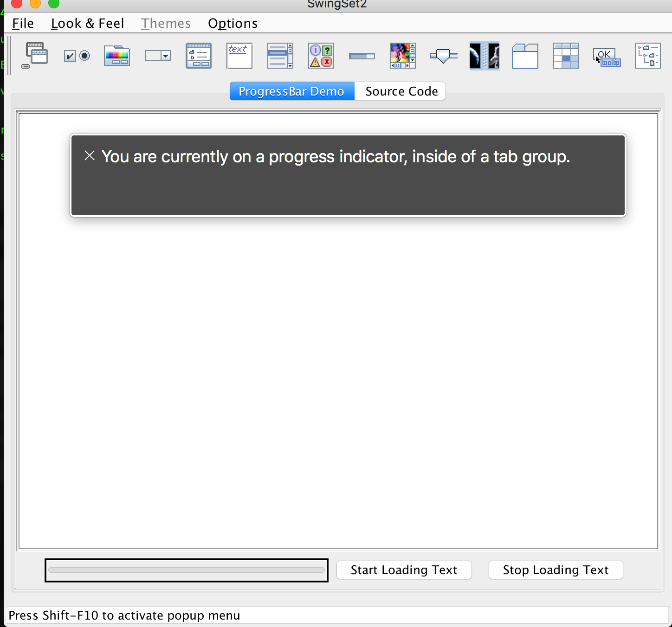Open the Table demo toolbar icon
This screenshot has height=627, width=672.
566,56
